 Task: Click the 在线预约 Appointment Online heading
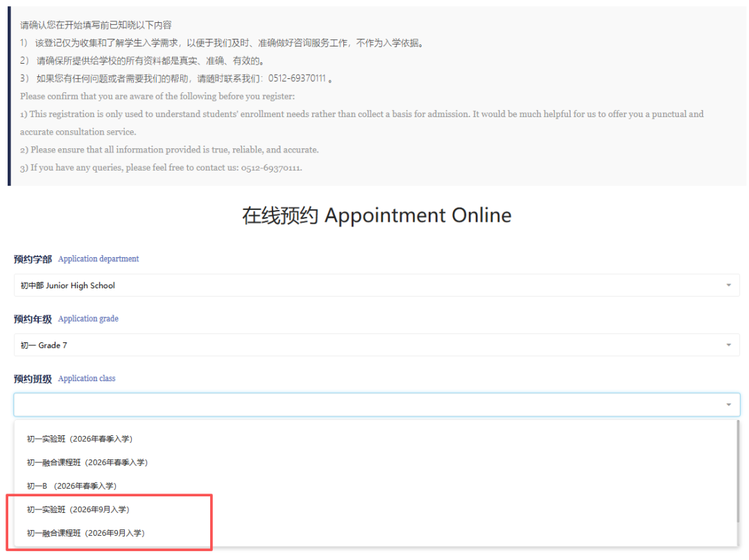coord(376,216)
